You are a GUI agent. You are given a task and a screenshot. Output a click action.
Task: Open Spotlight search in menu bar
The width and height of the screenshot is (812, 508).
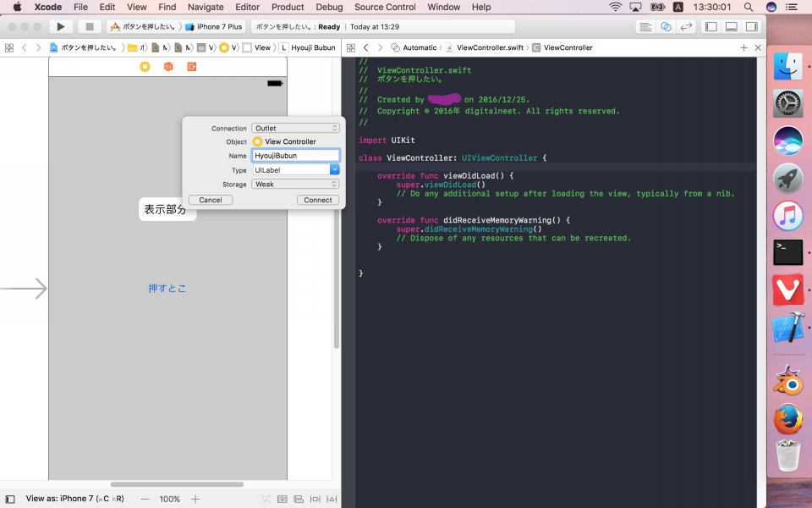(x=749, y=8)
